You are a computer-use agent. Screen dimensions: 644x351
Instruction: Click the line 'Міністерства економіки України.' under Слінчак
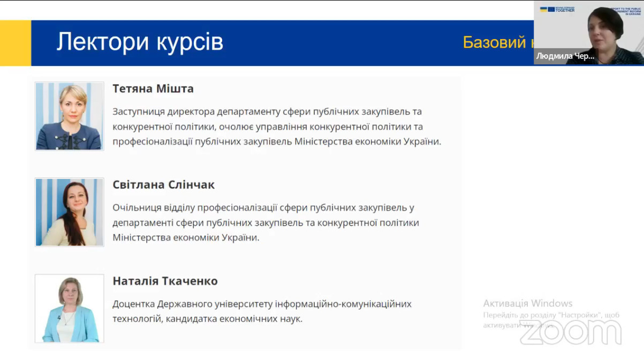tap(186, 237)
